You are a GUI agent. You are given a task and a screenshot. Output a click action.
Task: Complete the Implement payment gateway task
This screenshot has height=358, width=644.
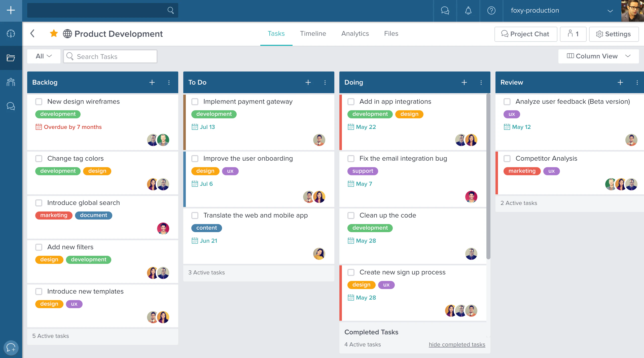point(195,102)
